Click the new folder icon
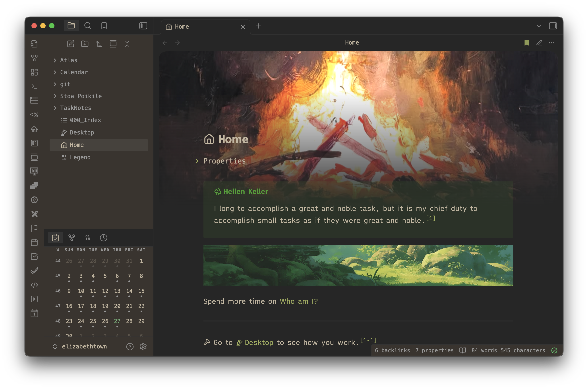The width and height of the screenshot is (588, 389). (x=85, y=44)
